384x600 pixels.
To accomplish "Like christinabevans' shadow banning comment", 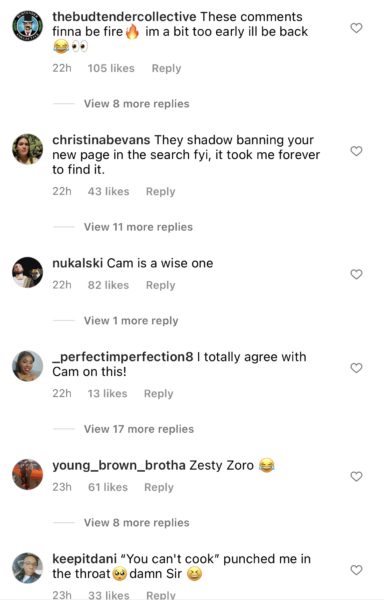I will click(356, 151).
